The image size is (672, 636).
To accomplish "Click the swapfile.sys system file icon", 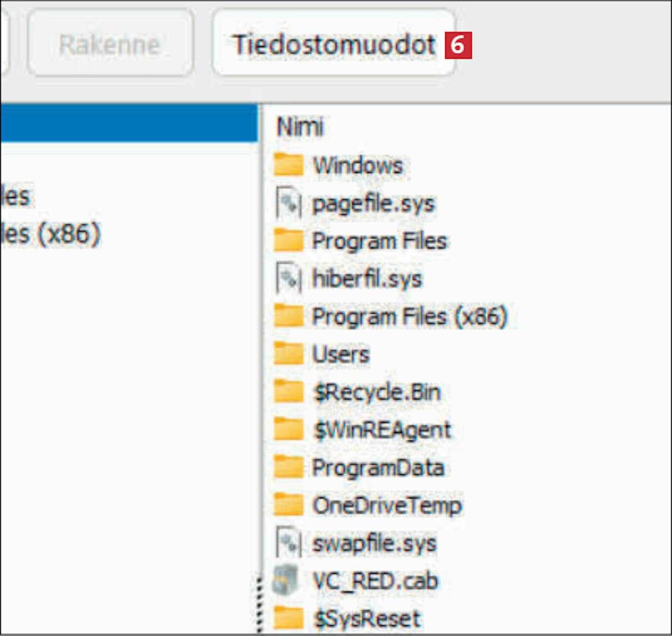I will click(x=289, y=542).
